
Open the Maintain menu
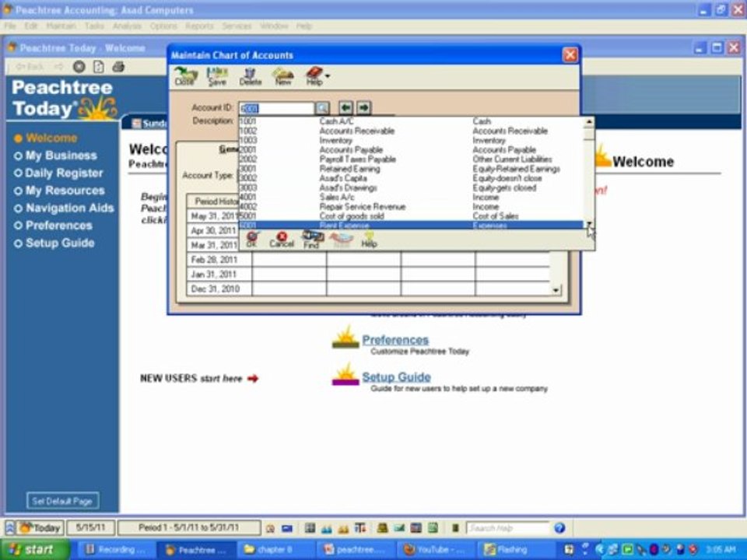pyautogui.click(x=61, y=26)
